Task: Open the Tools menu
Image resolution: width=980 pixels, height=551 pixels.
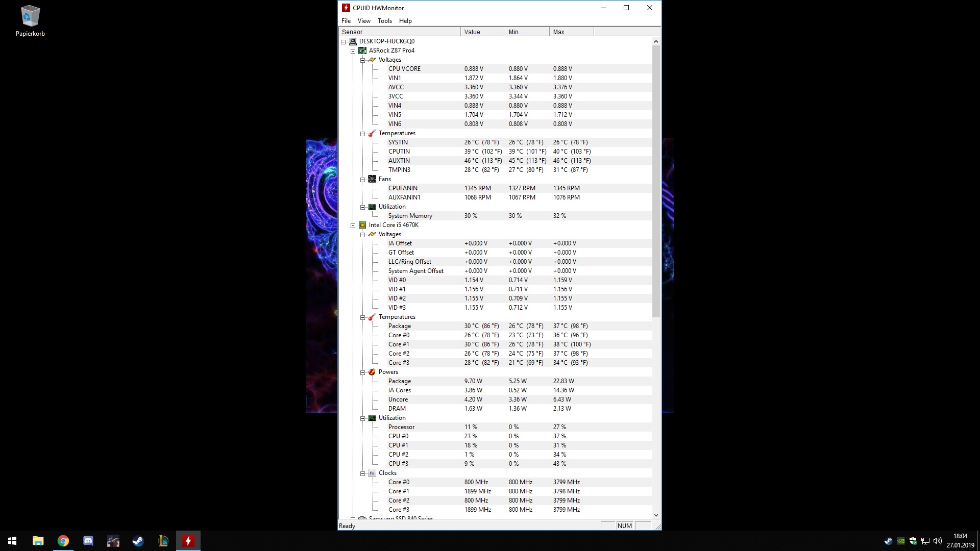Action: (x=385, y=21)
